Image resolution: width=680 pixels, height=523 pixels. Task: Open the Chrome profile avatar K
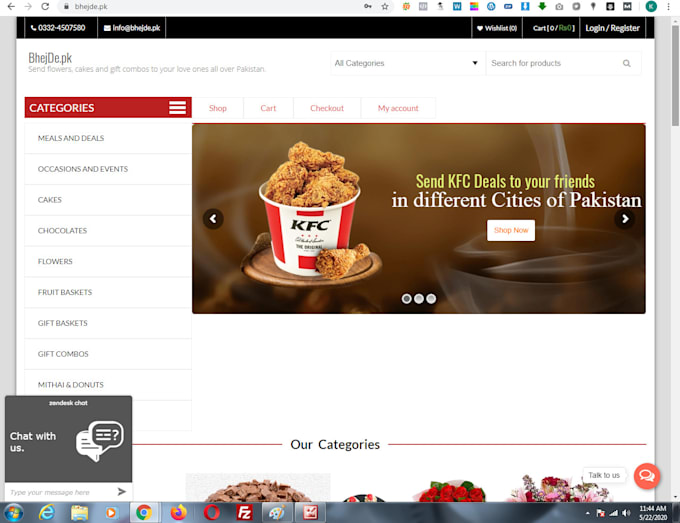pos(651,7)
